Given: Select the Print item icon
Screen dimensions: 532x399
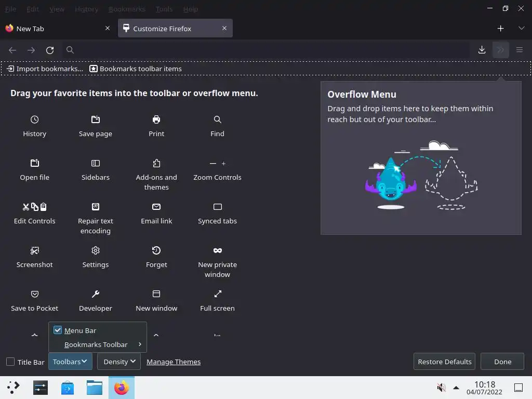Looking at the screenshot, I should pyautogui.click(x=156, y=119).
